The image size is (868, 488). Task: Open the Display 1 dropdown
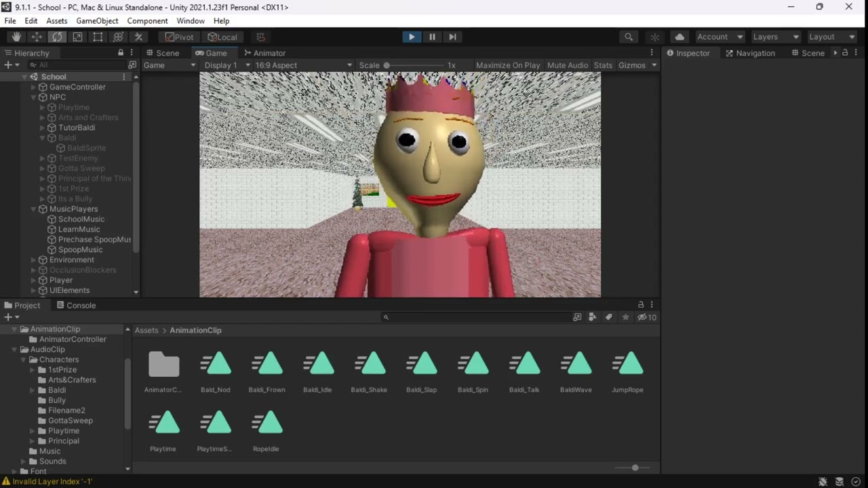pyautogui.click(x=226, y=65)
